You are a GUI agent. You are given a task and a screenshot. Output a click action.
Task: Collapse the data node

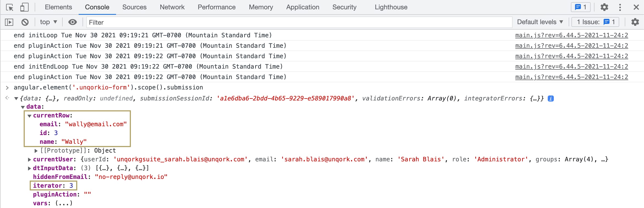pos(23,107)
